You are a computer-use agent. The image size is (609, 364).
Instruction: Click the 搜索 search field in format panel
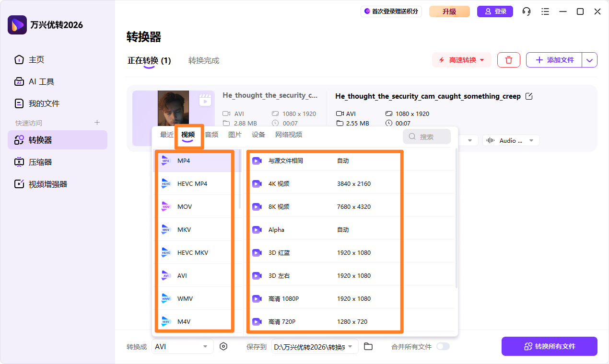coord(427,136)
